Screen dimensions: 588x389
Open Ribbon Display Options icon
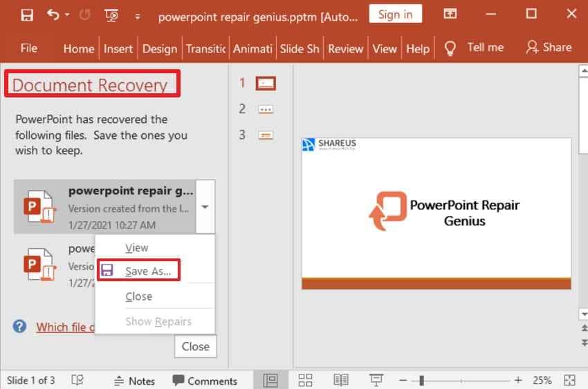click(x=450, y=15)
